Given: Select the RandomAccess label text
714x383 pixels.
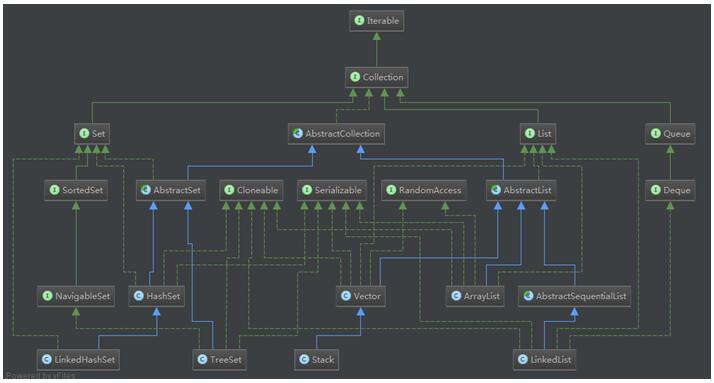Looking at the screenshot, I should pos(430,190).
